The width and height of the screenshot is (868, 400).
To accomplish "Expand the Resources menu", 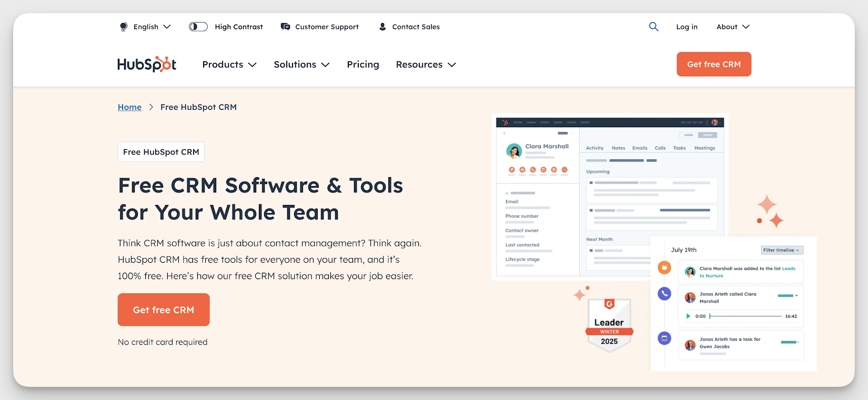I will tap(426, 64).
